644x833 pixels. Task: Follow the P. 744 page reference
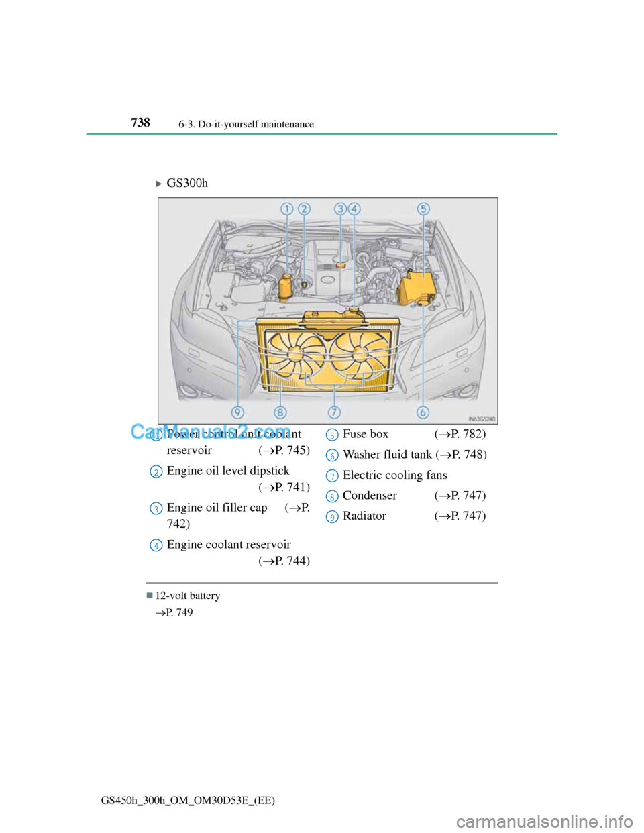click(284, 561)
